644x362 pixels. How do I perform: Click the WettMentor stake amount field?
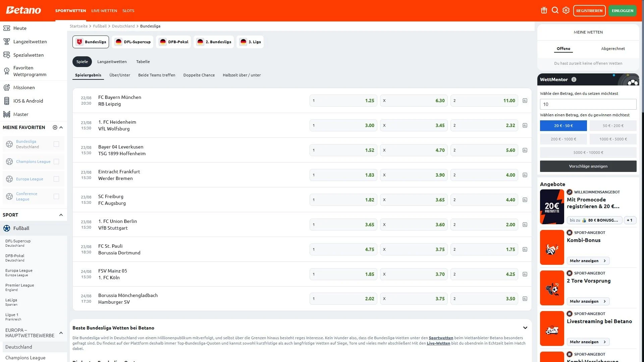(588, 104)
